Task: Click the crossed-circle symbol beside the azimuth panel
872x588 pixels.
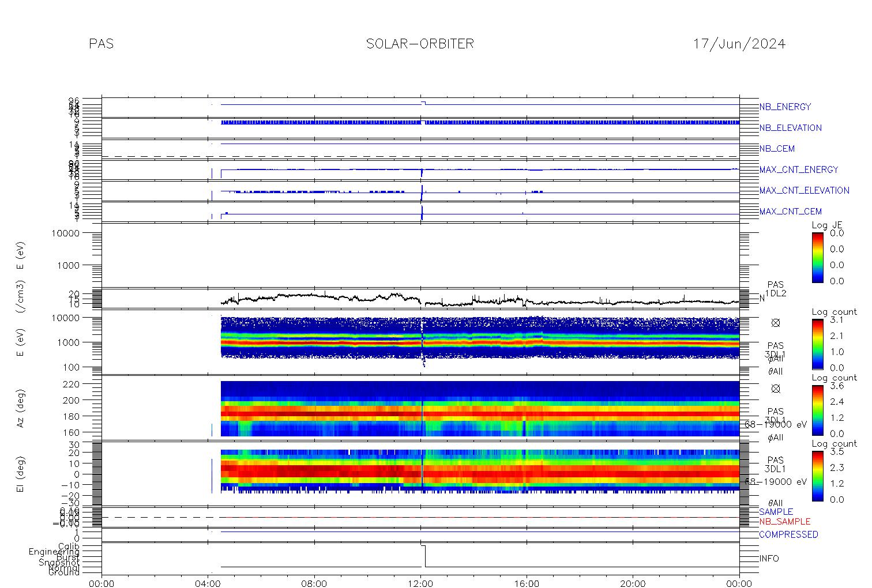Action: (x=776, y=389)
